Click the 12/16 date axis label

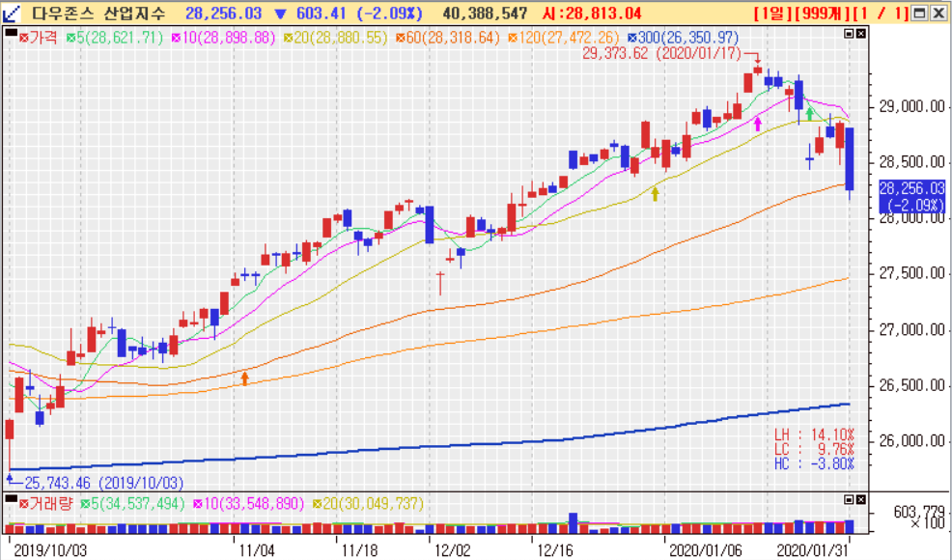[x=555, y=550]
